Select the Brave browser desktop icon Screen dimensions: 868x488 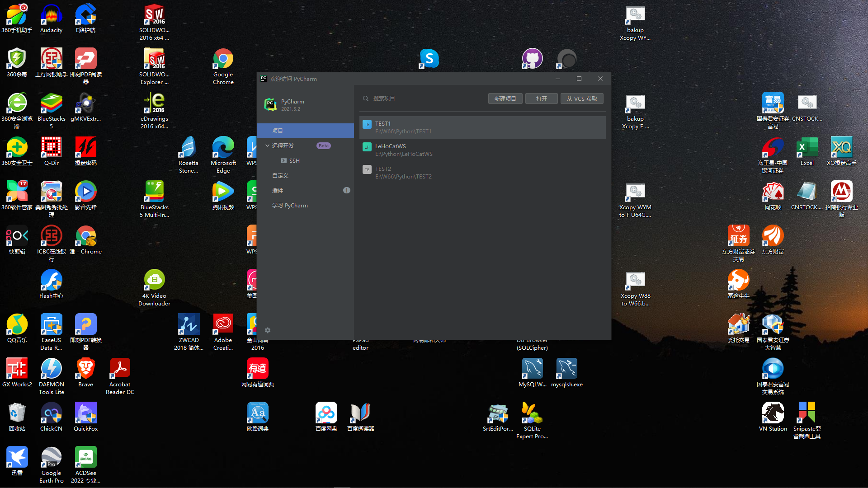tap(86, 373)
